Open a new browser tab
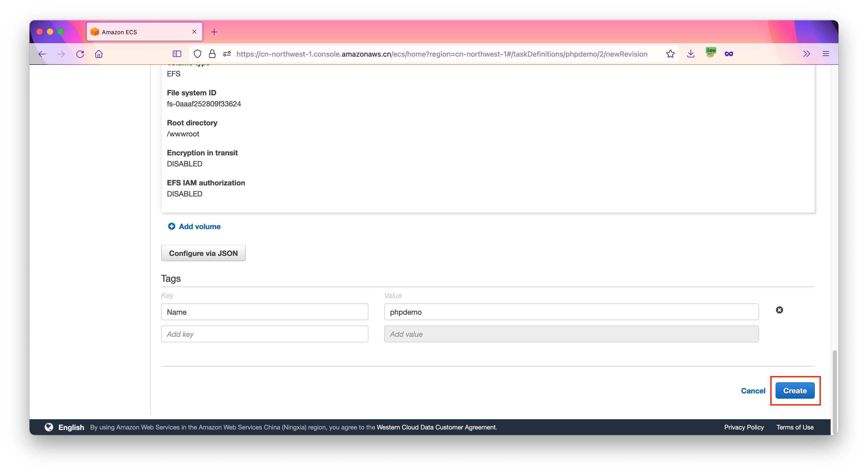Viewport: 868px width, 474px height. pos(214,32)
